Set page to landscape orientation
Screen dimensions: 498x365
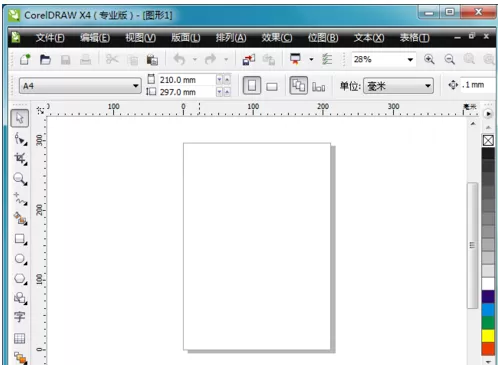click(272, 87)
